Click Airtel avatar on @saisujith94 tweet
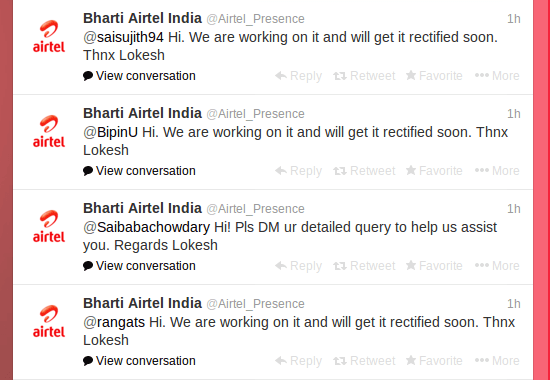The image size is (550, 380). pos(49,36)
